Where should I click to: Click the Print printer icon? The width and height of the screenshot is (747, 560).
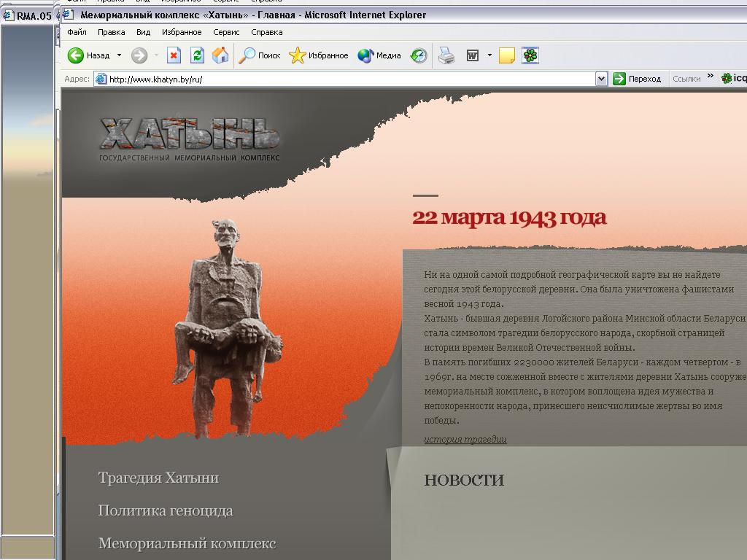[446, 55]
